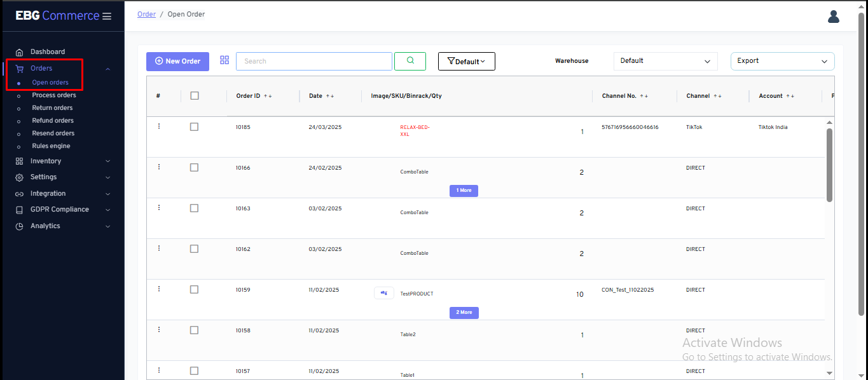The height and width of the screenshot is (380, 868).
Task: Open the Default filter dropdown
Action: 466,62
